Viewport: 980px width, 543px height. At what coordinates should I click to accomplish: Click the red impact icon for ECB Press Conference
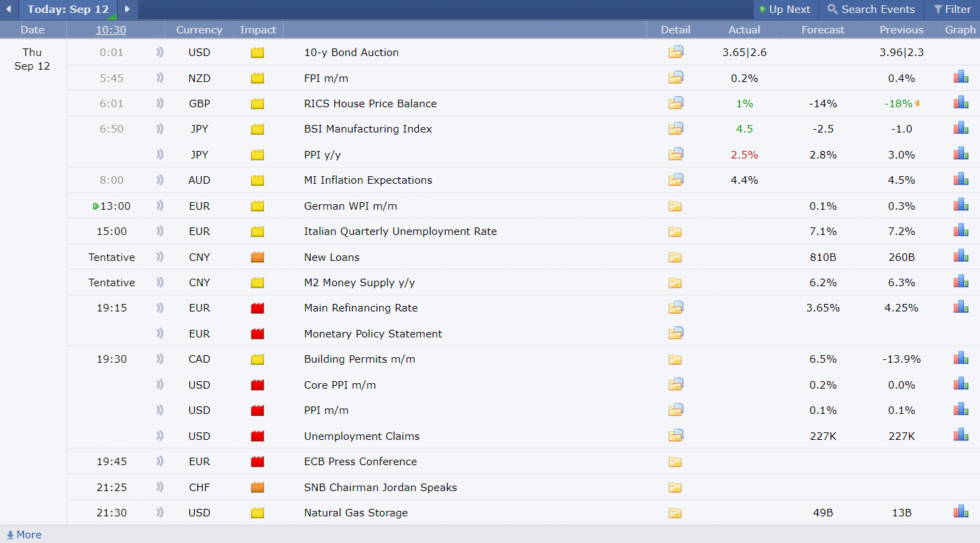tap(258, 462)
